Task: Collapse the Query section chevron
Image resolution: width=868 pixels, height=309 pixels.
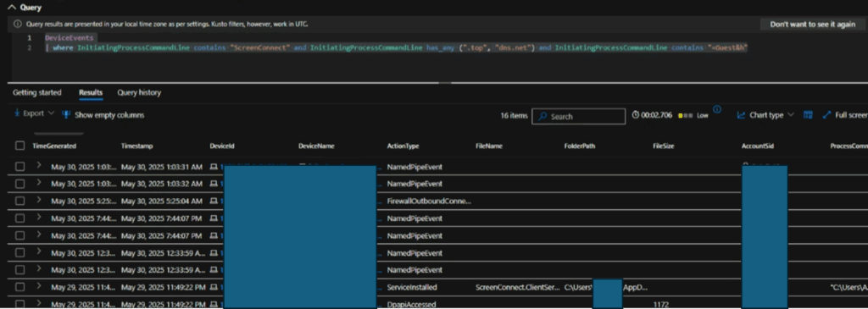Action: [x=12, y=8]
